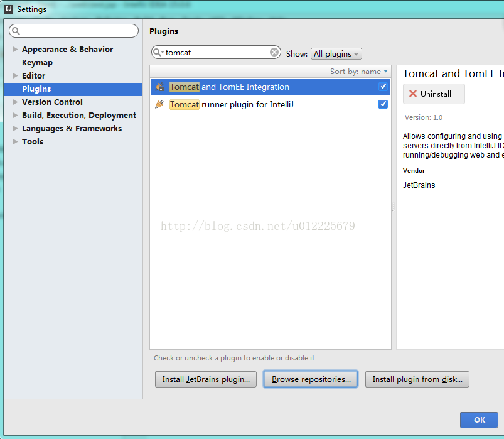Click the red X icon on Uninstall
Image resolution: width=504 pixels, height=439 pixels.
point(413,94)
